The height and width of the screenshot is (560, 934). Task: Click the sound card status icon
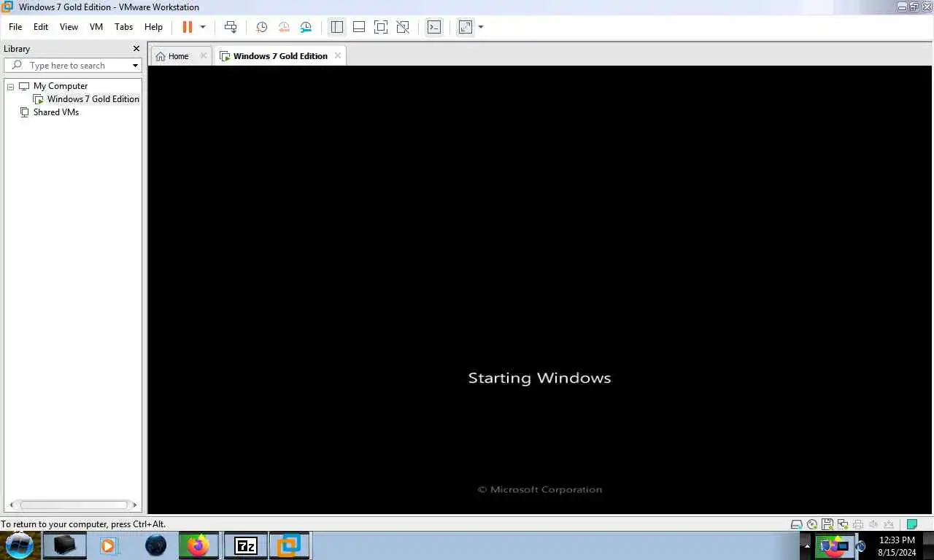[873, 524]
